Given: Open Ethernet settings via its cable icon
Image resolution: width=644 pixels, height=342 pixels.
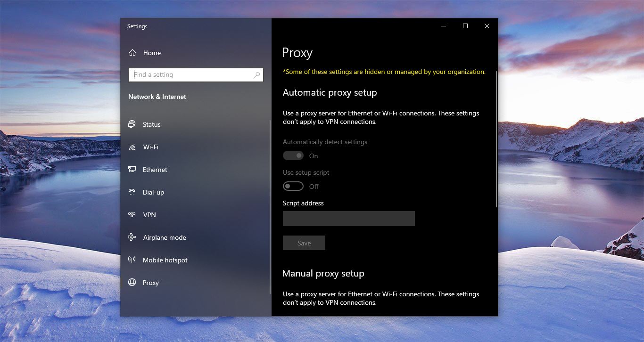Looking at the screenshot, I should 132,169.
